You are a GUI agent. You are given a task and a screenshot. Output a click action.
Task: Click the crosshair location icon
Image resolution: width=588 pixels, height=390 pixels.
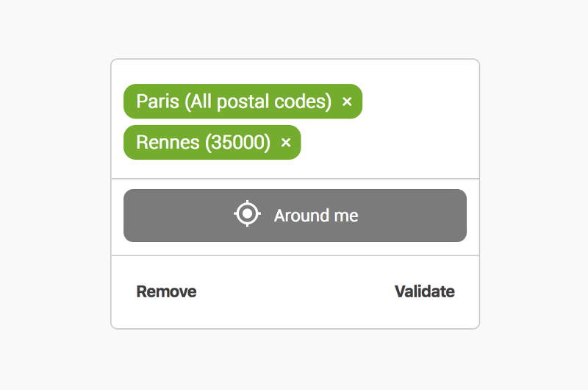point(248,214)
